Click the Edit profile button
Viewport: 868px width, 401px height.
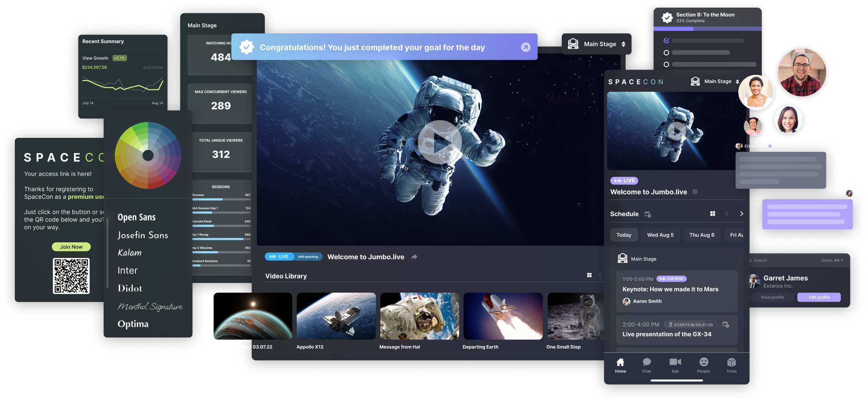(x=819, y=297)
